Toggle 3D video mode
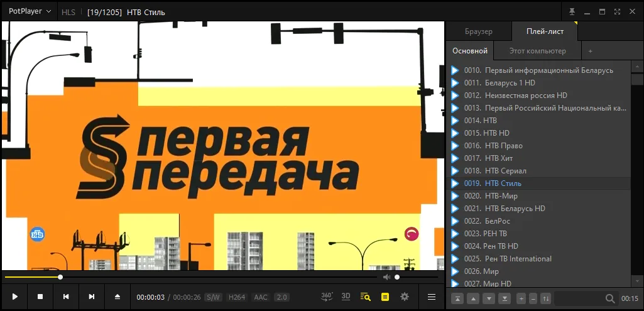 click(x=346, y=297)
